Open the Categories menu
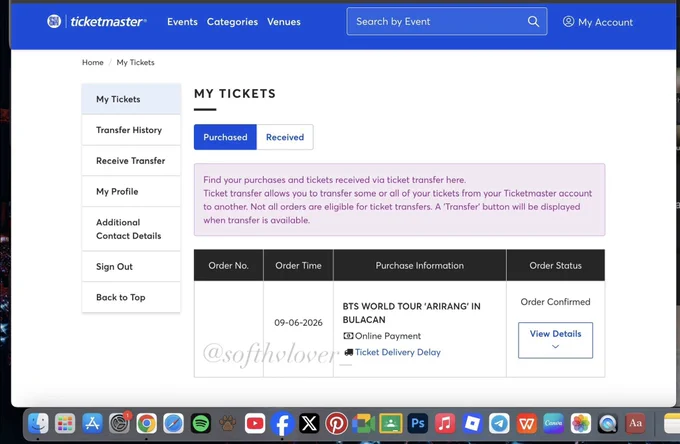680x444 pixels. [232, 22]
